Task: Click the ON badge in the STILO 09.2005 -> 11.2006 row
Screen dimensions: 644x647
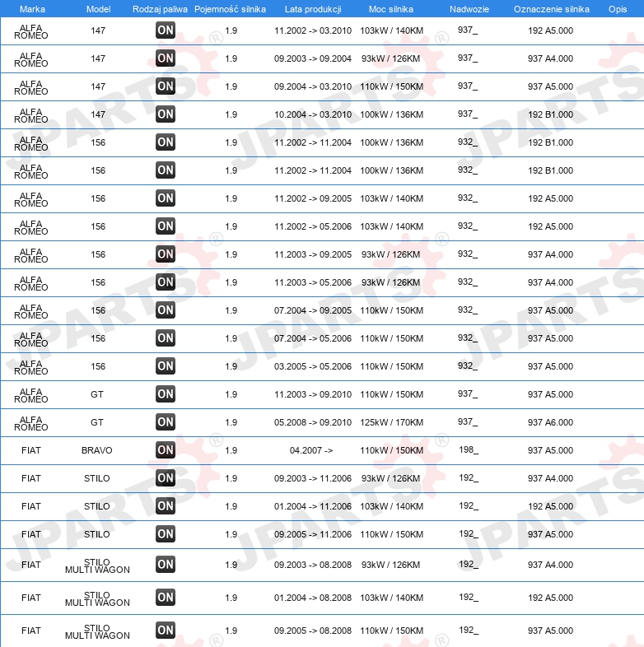Action: 166,534
